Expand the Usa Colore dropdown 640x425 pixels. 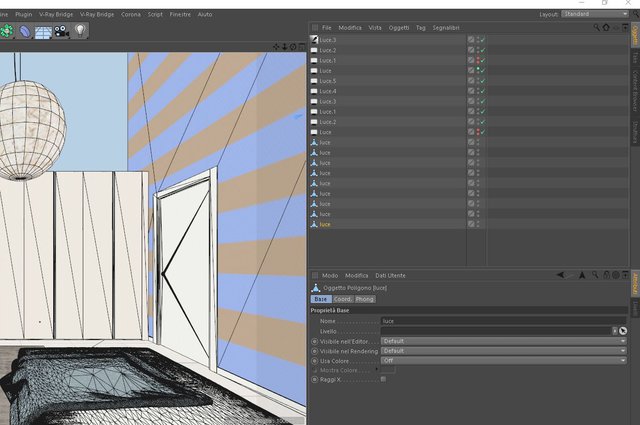click(503, 360)
